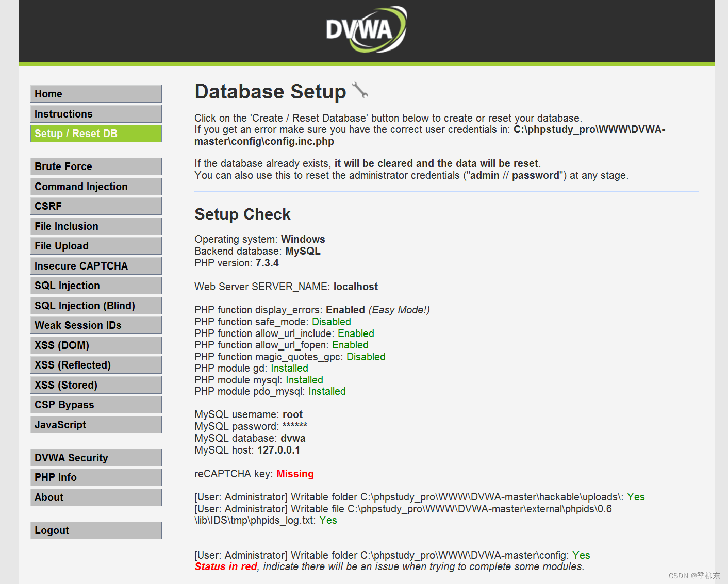Go to Command Injection
The height and width of the screenshot is (584, 728).
click(96, 187)
